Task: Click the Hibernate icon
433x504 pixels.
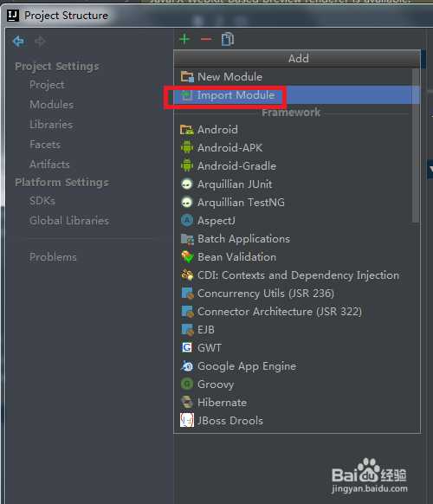Action: pyautogui.click(x=187, y=402)
